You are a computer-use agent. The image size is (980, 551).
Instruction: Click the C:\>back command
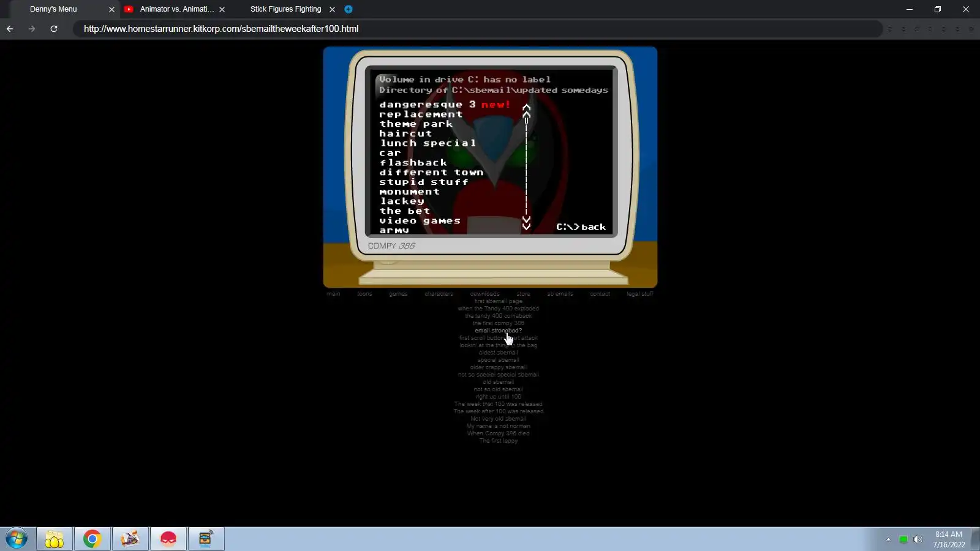581,227
